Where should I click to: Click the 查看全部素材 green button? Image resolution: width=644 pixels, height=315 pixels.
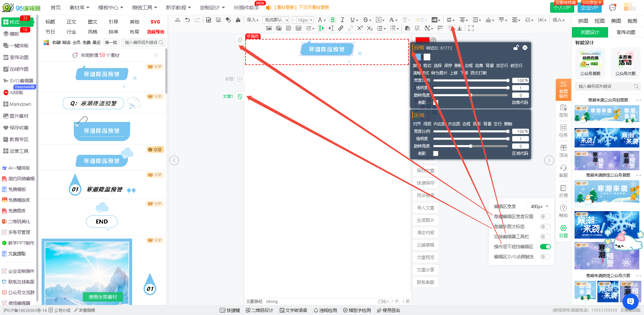click(103, 297)
